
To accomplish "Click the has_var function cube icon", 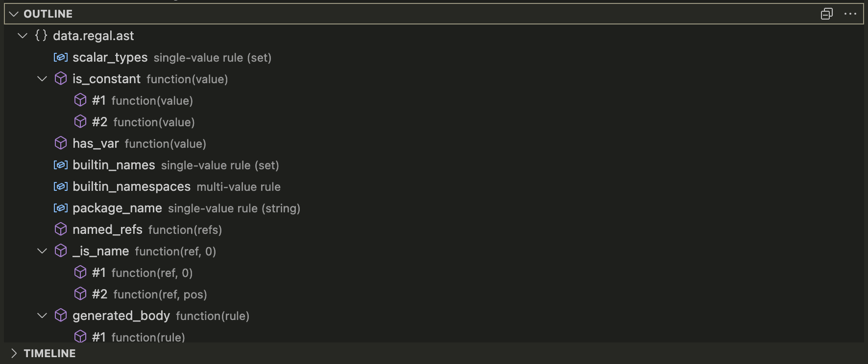I will tap(60, 143).
